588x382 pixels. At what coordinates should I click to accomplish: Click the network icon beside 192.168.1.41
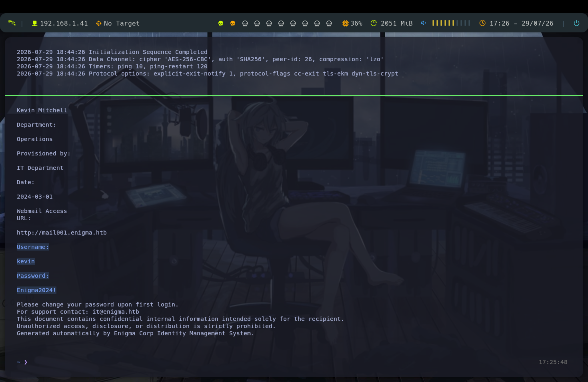(x=35, y=23)
